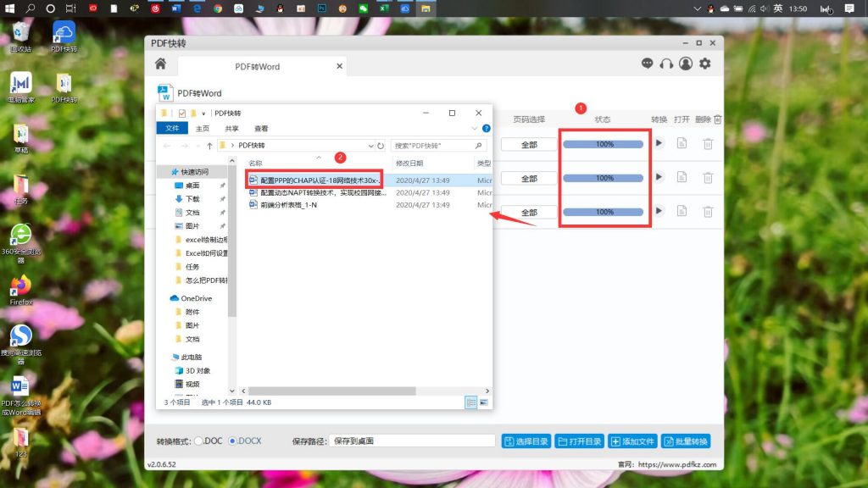Select the .DOC format radio button

point(198,441)
